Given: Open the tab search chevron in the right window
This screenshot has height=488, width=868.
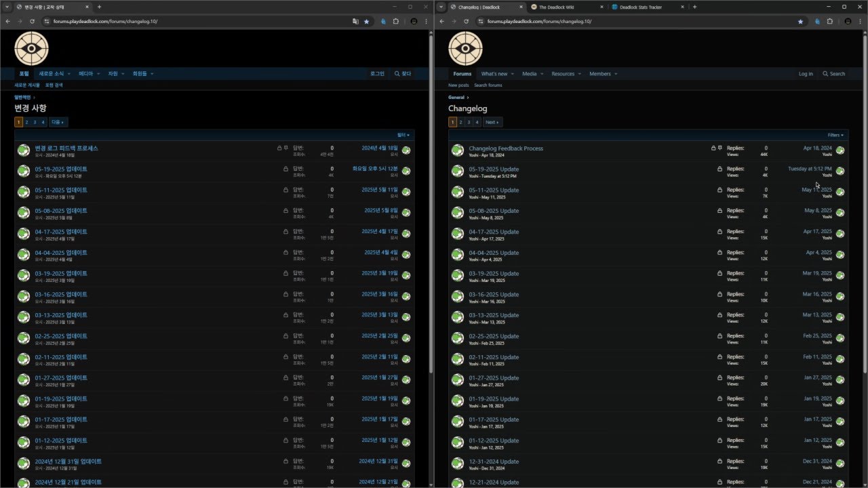Looking at the screenshot, I should click(x=442, y=7).
